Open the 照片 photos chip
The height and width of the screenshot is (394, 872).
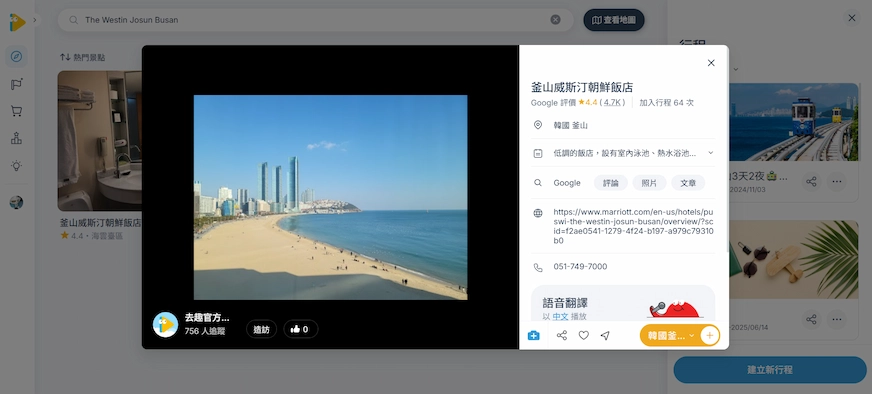(649, 183)
